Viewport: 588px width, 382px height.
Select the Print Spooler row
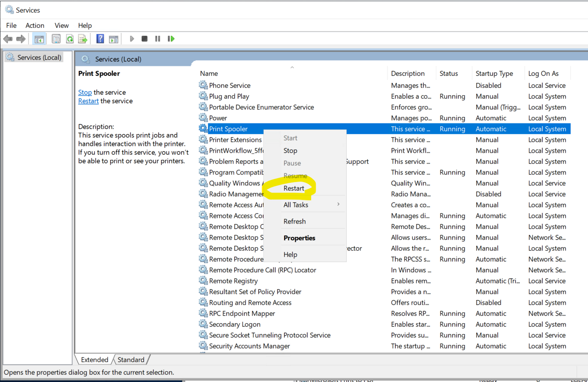(x=384, y=129)
